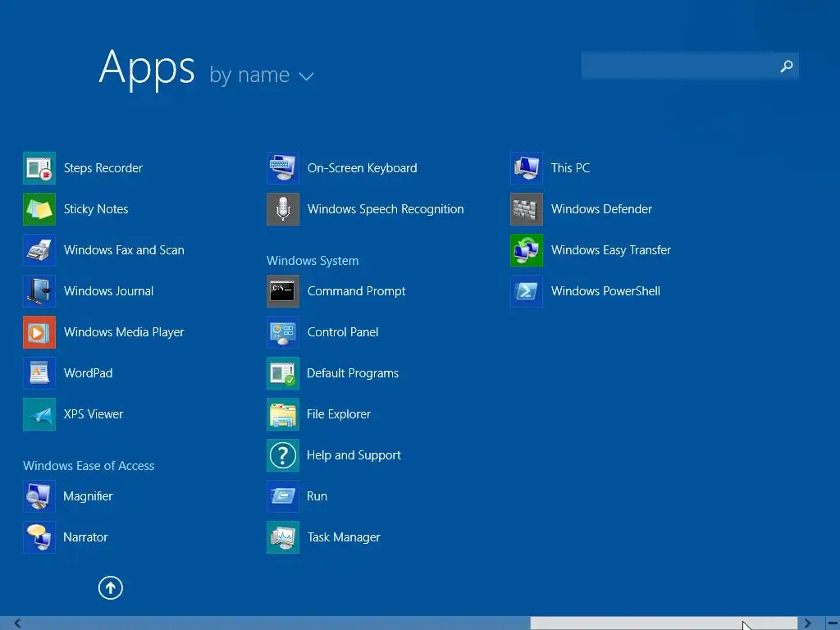This screenshot has width=840, height=630.
Task: Select the 'Control Panel' label
Action: click(343, 332)
